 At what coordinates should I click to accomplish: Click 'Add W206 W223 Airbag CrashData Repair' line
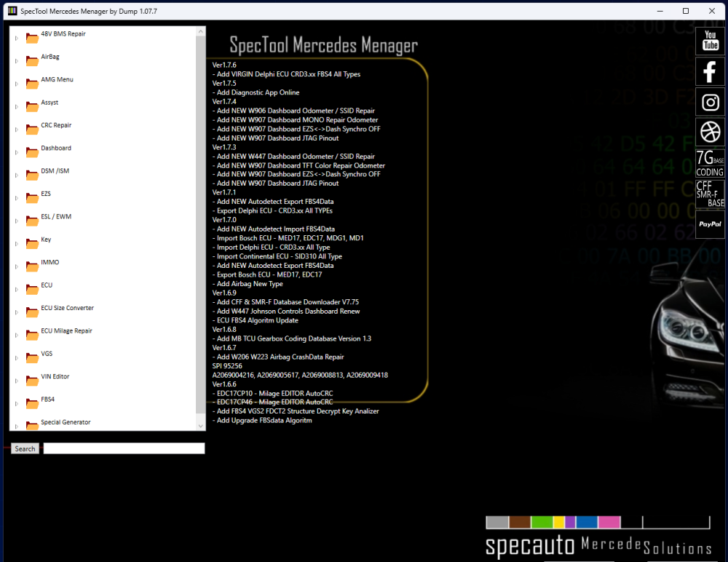pyautogui.click(x=278, y=357)
